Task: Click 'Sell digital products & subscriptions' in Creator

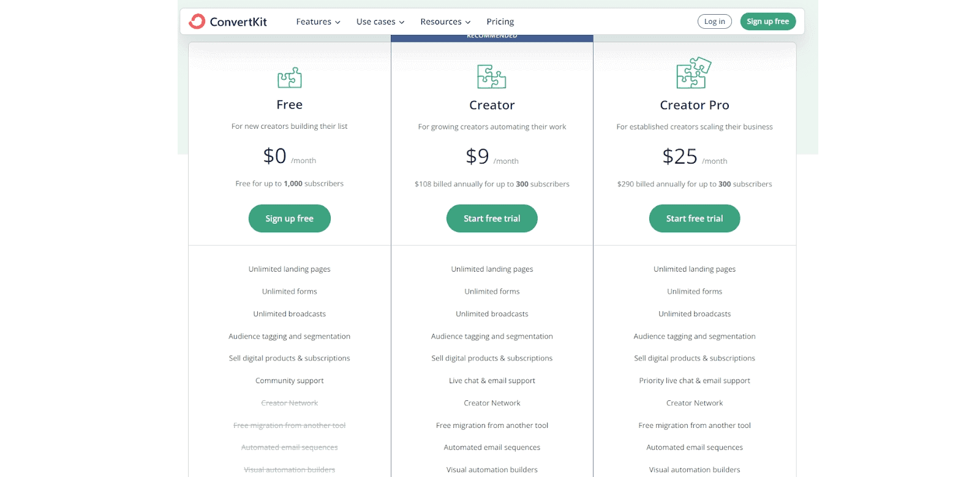Action: coord(492,359)
